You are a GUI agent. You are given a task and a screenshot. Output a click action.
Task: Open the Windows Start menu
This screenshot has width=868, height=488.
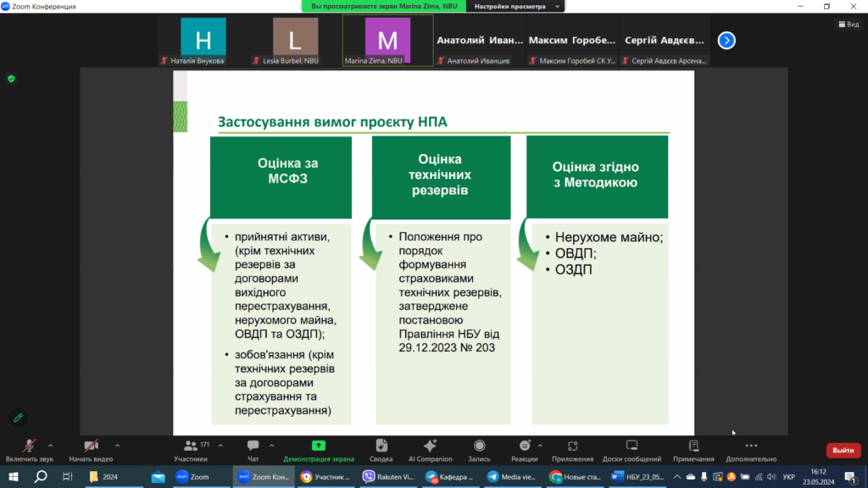pos(14,476)
